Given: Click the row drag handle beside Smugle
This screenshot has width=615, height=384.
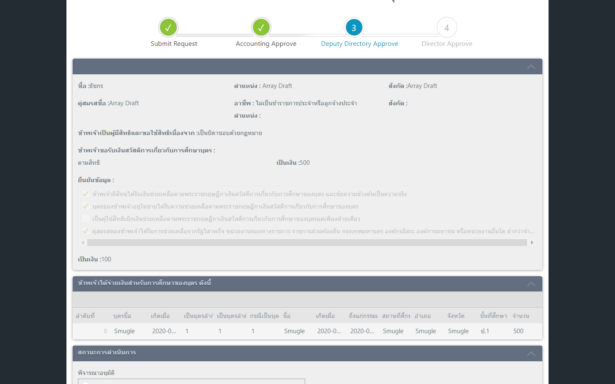Looking at the screenshot, I should (x=105, y=331).
